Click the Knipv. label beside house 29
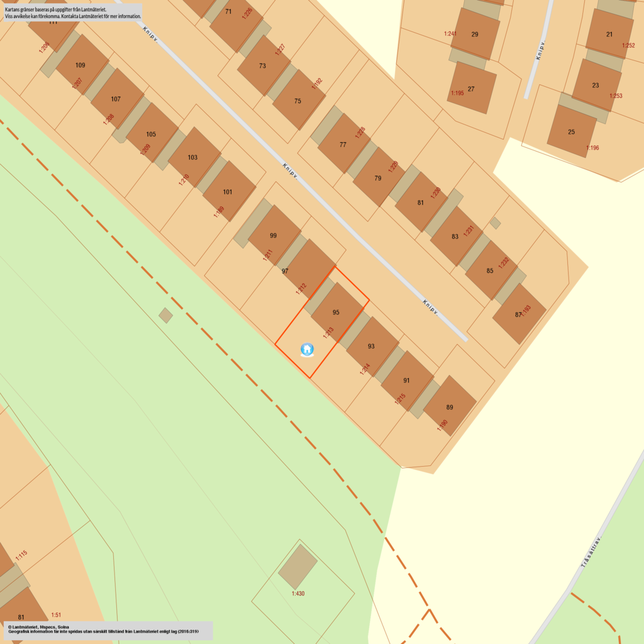Screen dimensions: 644x644 coord(540,51)
